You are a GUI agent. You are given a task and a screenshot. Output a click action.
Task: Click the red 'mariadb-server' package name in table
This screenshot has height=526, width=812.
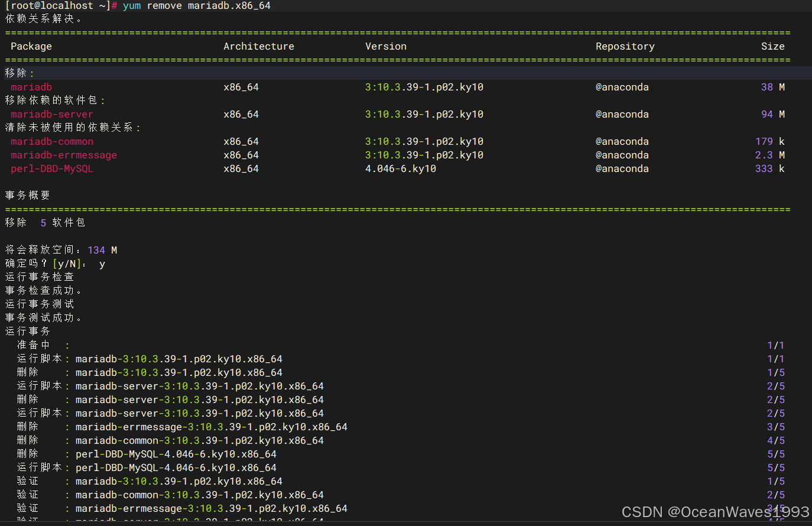52,114
